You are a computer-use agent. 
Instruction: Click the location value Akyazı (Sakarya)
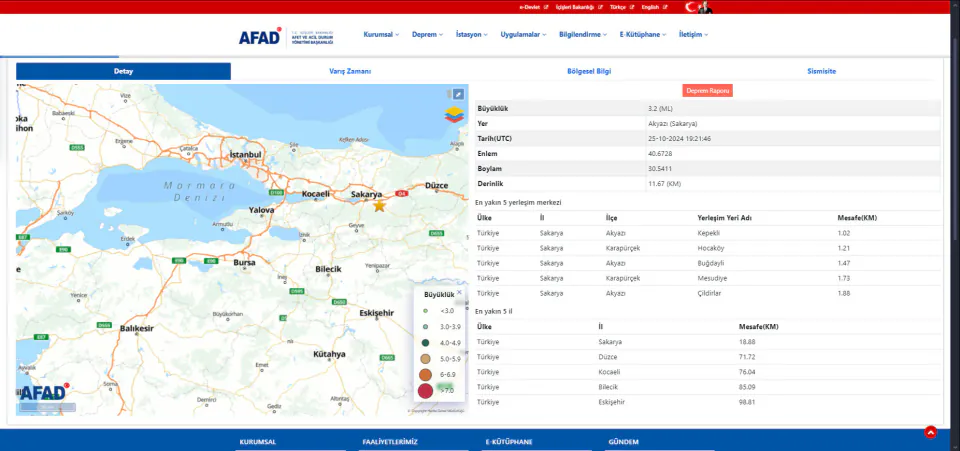[x=672, y=124]
